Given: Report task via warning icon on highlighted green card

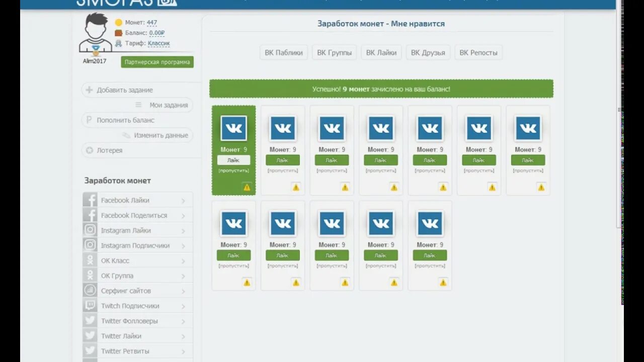Looking at the screenshot, I should click(x=247, y=187).
